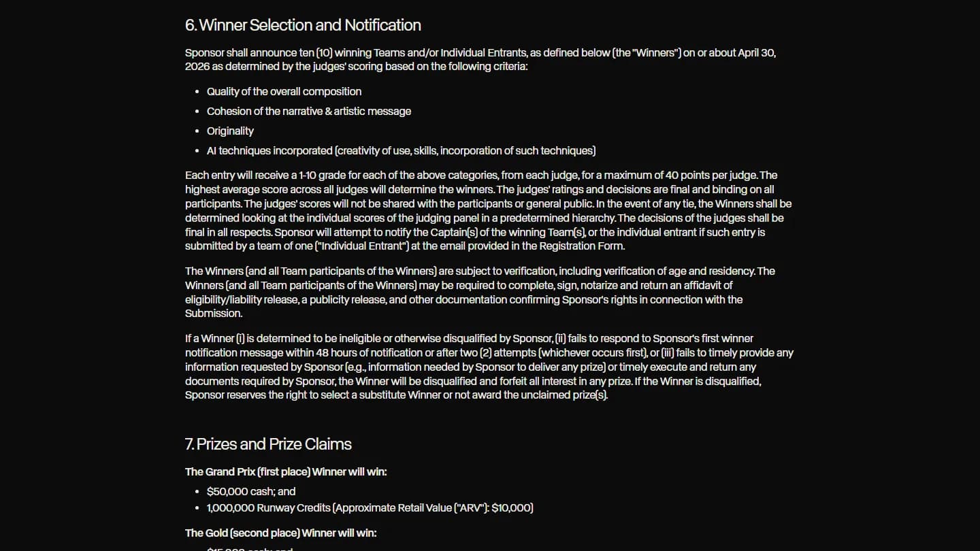Screen dimensions: 980x551
Task: Select the "AI techniques incorporated" bullet item
Action: [401, 150]
